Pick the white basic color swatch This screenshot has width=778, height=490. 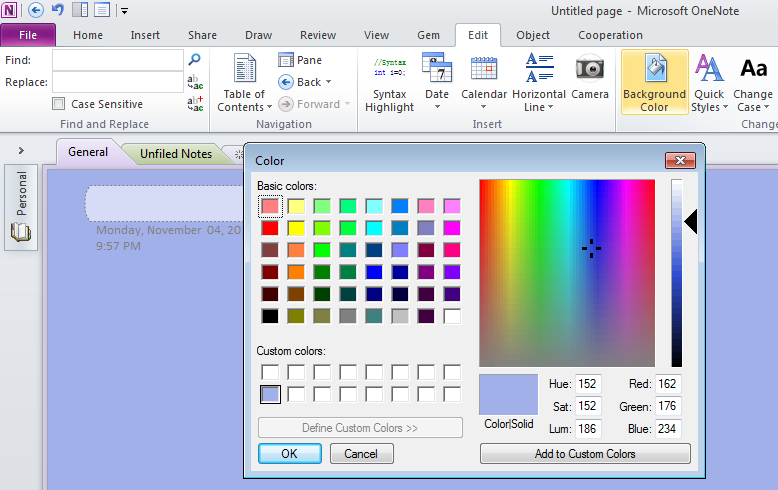452,316
